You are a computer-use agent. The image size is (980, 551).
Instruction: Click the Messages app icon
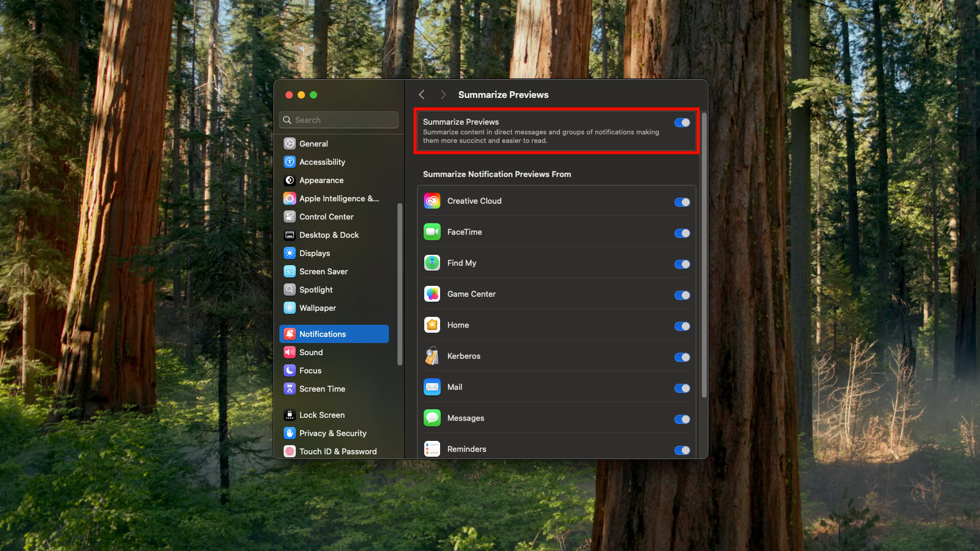[432, 418]
